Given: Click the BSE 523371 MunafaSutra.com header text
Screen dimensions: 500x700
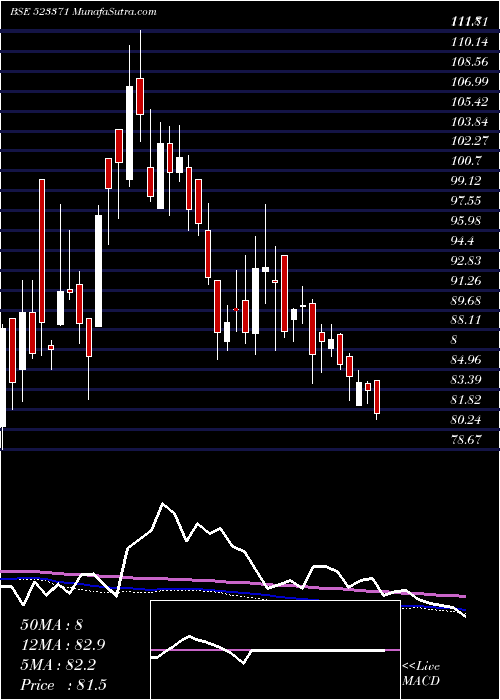Looking at the screenshot, I should [83, 12].
